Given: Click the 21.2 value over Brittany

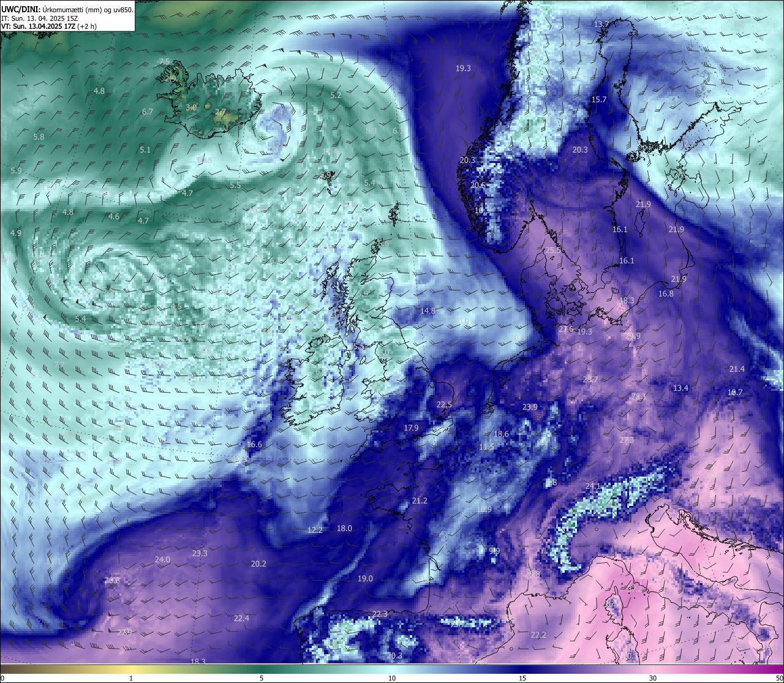Looking at the screenshot, I should pos(420,501).
